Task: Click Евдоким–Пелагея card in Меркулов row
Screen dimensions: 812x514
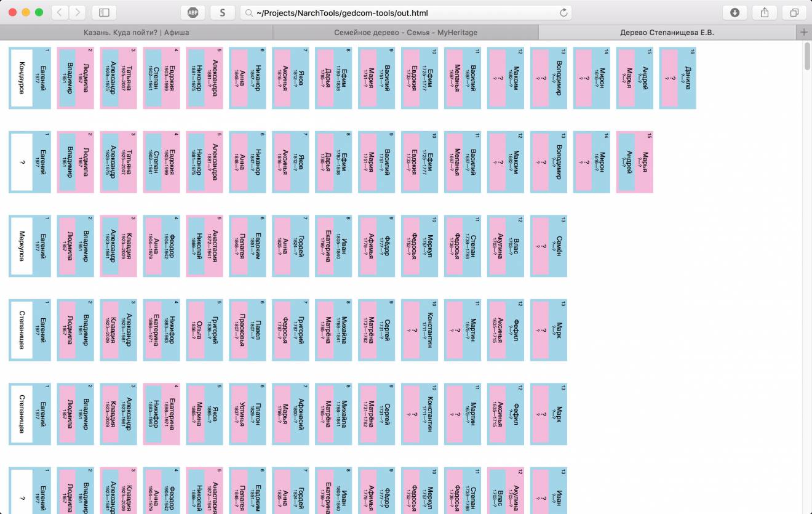Action: pyautogui.click(x=248, y=246)
